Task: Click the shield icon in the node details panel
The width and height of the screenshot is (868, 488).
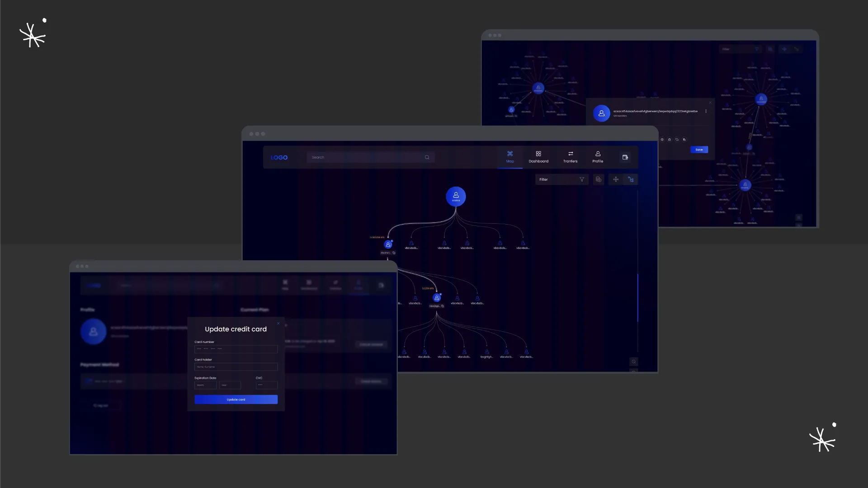Action: point(662,140)
